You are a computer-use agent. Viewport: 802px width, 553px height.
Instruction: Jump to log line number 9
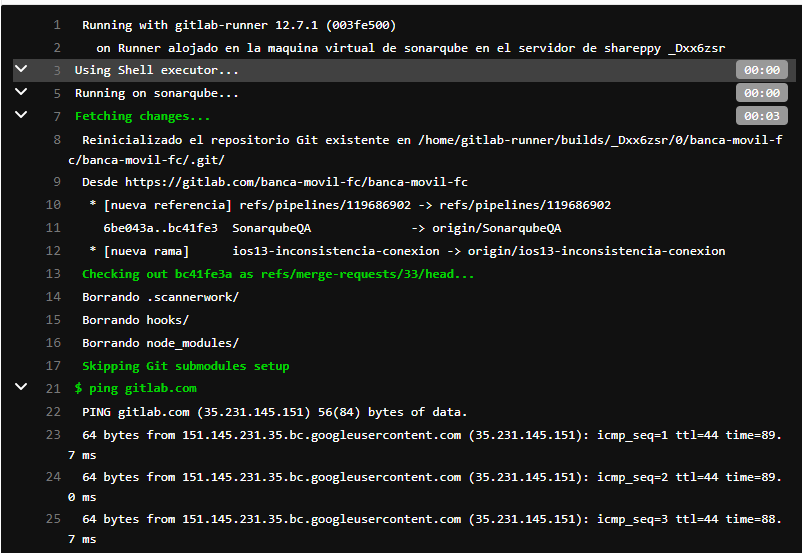[57, 182]
